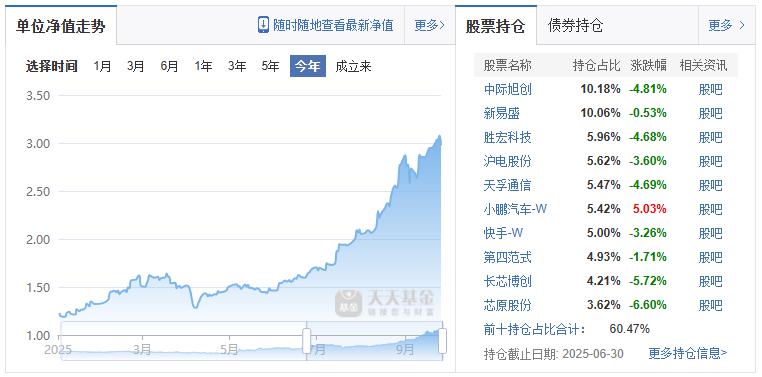Click the red 5.03% change value
This screenshot has width=762, height=377.
pos(650,209)
